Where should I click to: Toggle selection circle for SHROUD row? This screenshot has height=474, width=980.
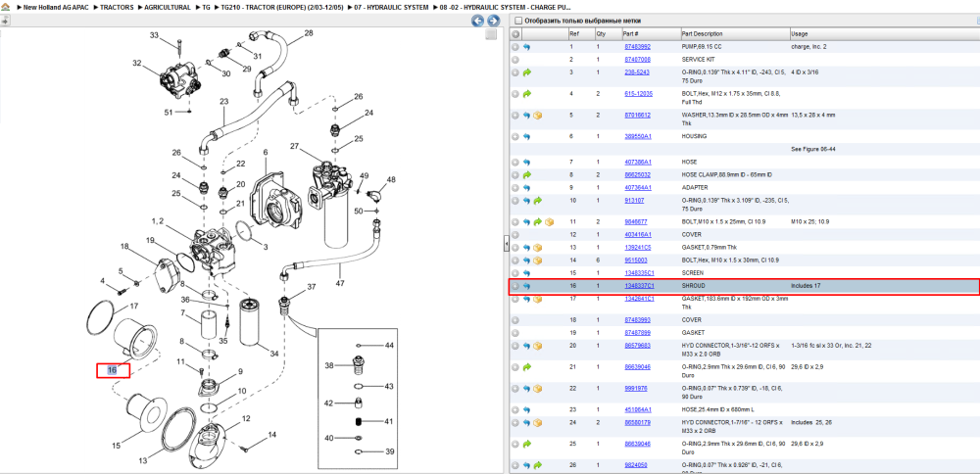click(x=515, y=286)
